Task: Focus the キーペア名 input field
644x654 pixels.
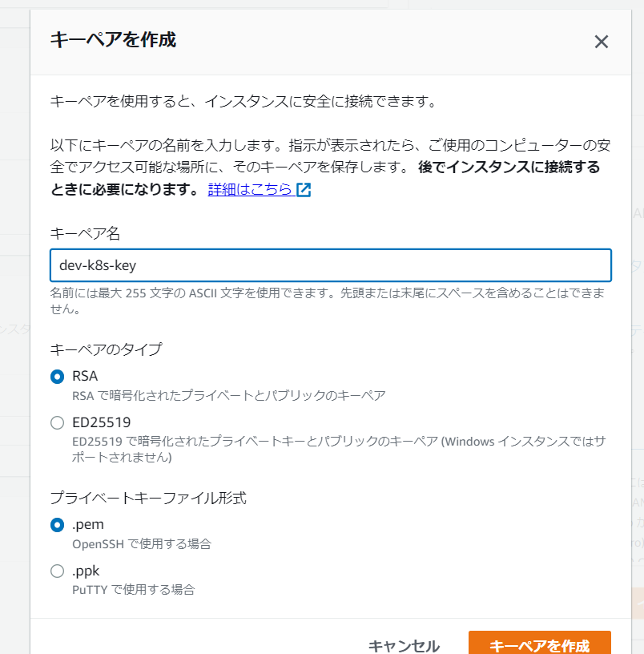Action: 330,265
